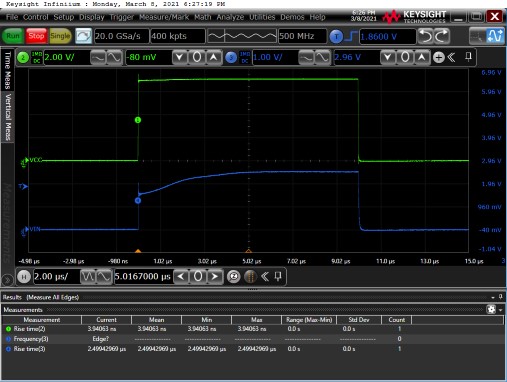Click the waveform memory overview bar
Viewport: 507px width, 382px height.
click(242, 36)
